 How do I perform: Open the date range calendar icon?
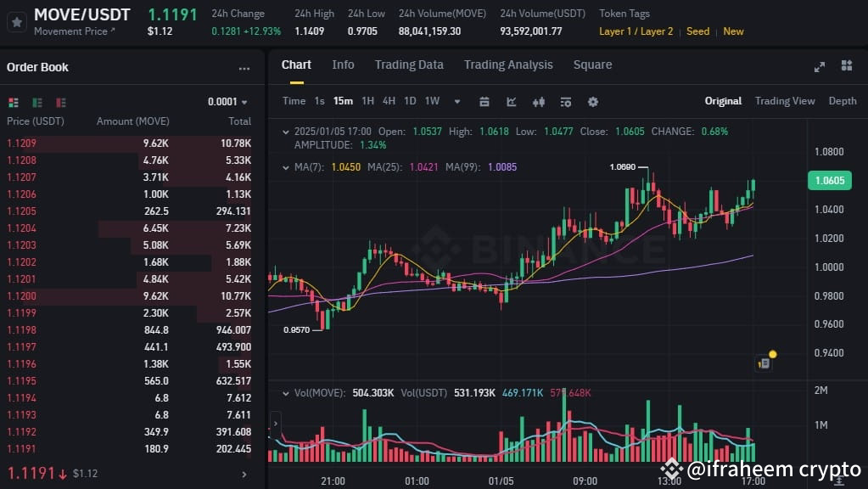(484, 101)
